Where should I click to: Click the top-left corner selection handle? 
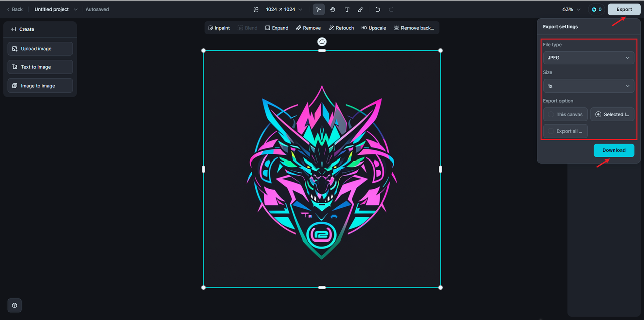203,50
